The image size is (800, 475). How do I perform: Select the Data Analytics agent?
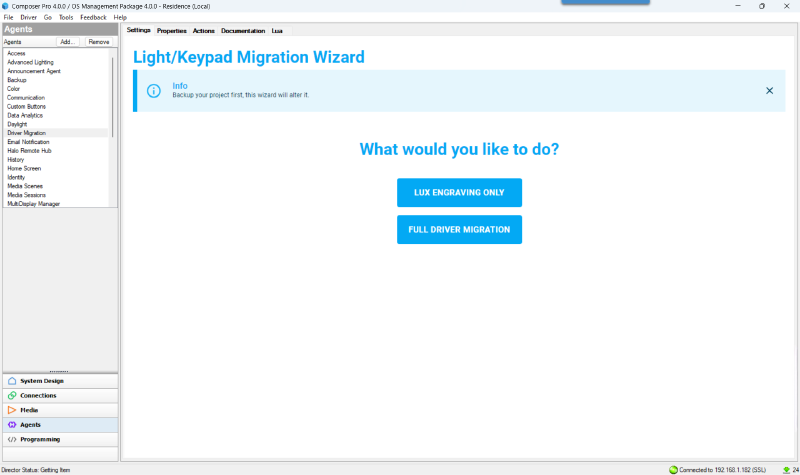click(x=25, y=115)
